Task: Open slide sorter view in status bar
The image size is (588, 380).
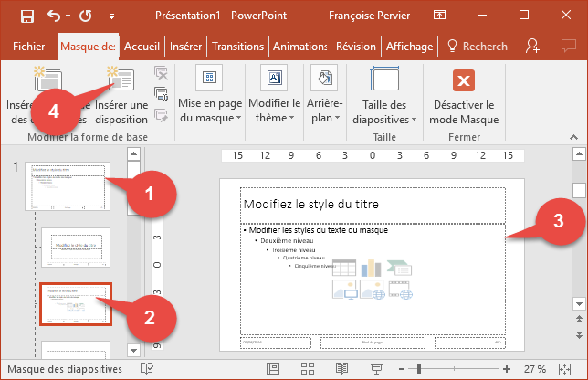Action: tap(306, 368)
